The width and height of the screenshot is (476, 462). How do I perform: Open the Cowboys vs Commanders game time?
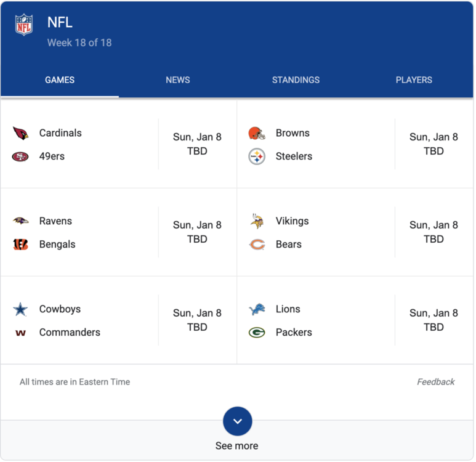[x=197, y=320]
